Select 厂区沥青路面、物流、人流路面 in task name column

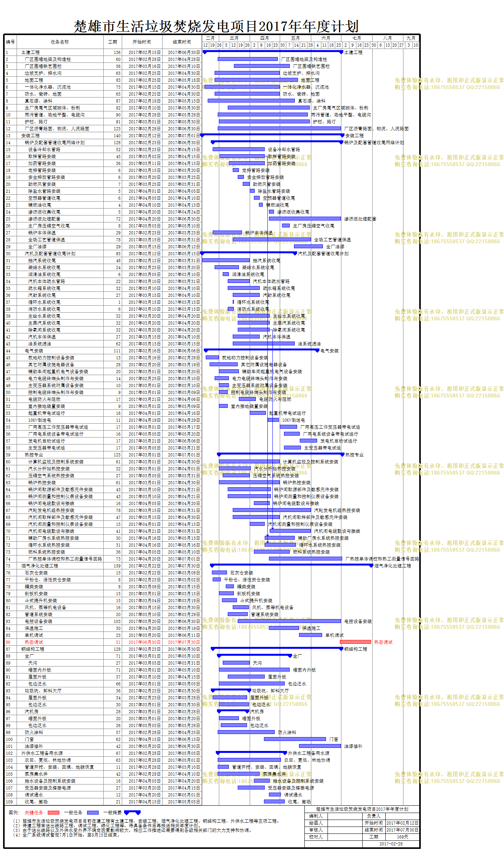click(57, 129)
